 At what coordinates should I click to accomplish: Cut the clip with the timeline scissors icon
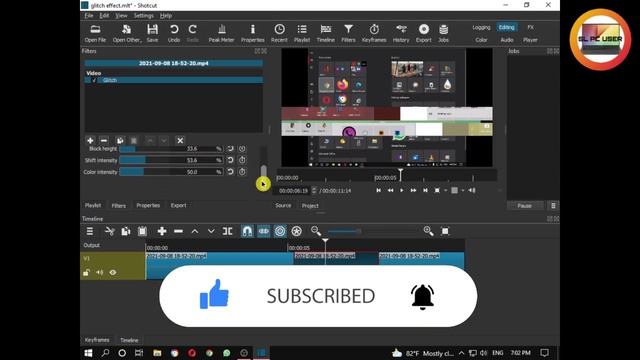click(x=109, y=231)
